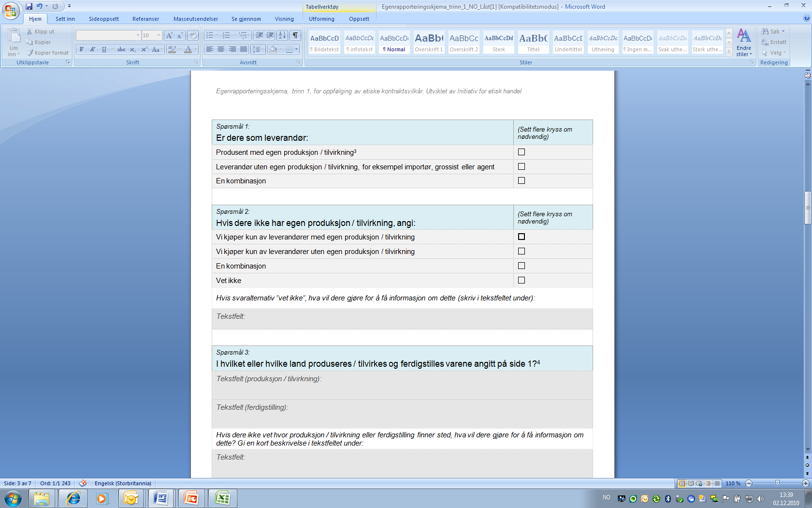Toggle italic K button
Image resolution: width=812 pixels, height=508 pixels.
tap(92, 49)
